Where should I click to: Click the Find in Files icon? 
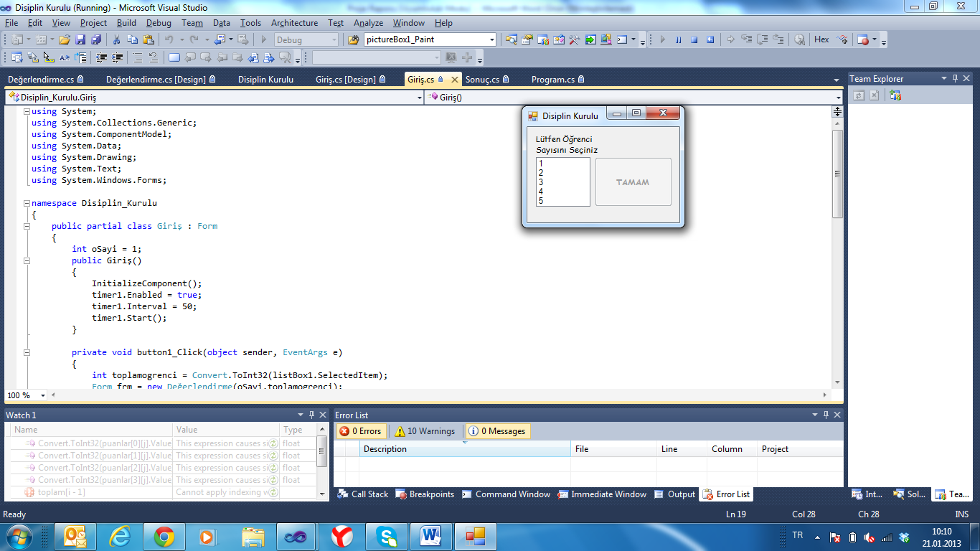[353, 39]
